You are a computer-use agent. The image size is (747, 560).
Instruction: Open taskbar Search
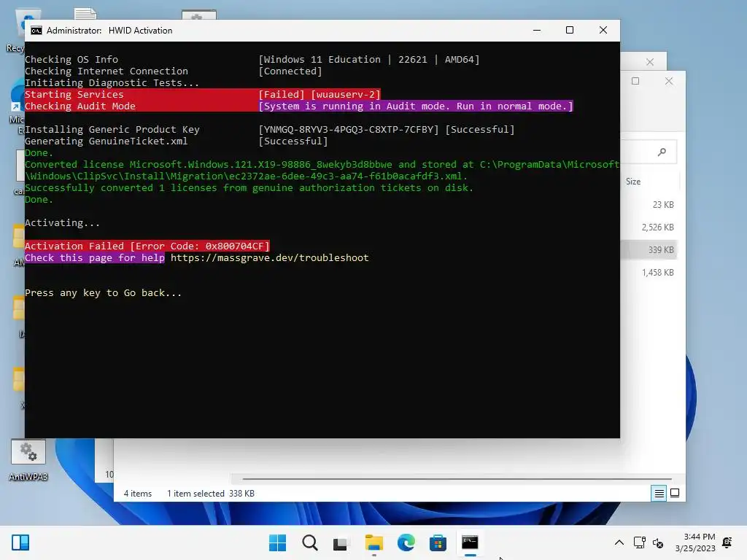[x=309, y=542]
